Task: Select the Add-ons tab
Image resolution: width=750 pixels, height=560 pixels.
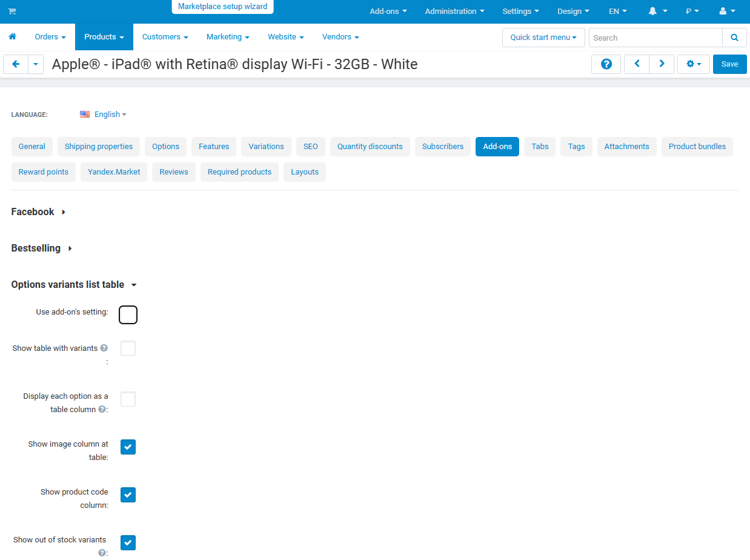Action: (x=497, y=147)
